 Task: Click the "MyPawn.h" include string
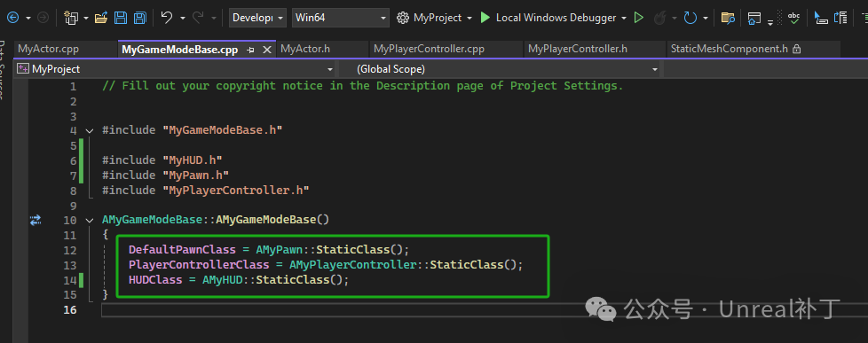pyautogui.click(x=195, y=175)
